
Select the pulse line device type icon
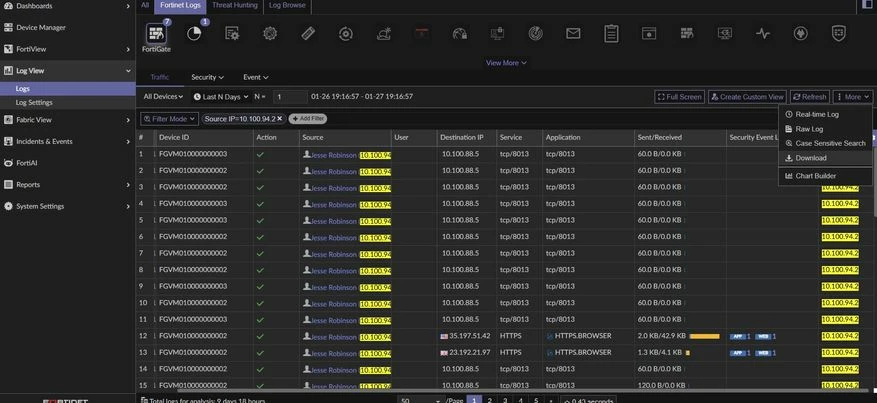click(x=763, y=34)
